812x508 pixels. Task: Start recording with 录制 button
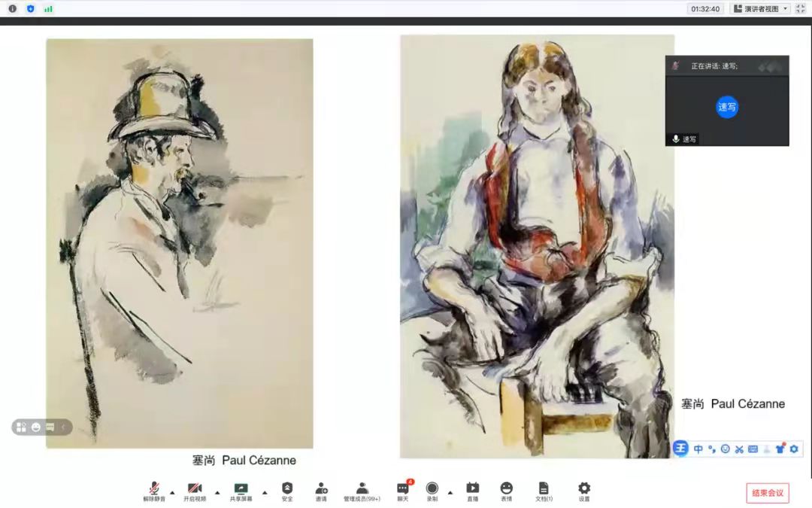coord(432,491)
